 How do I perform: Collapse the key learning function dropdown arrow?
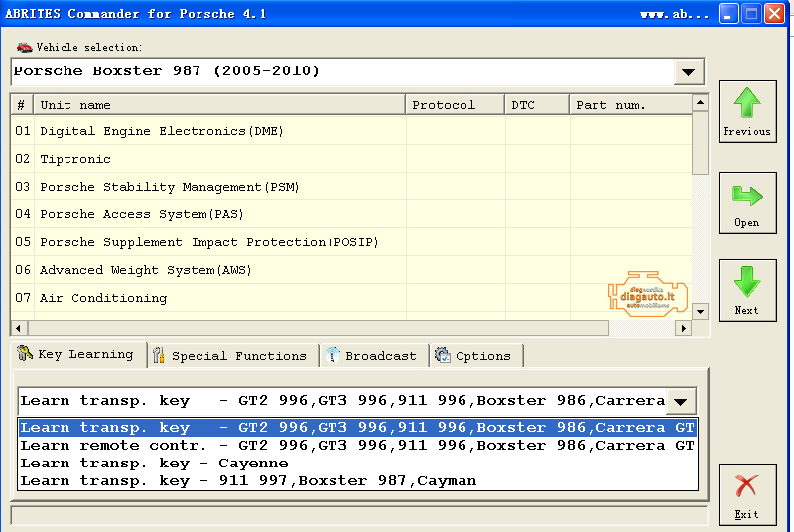click(681, 401)
